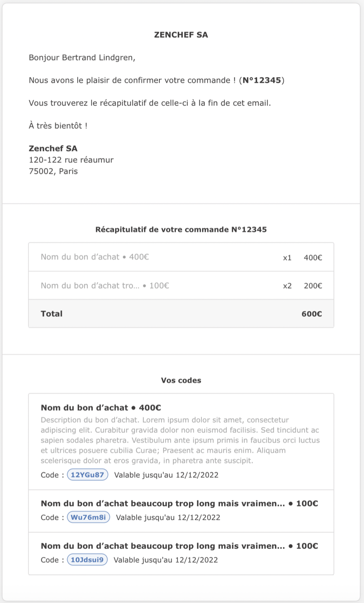Click the Récapitulatif de votre commande heading
This screenshot has height=603, width=364.
(x=181, y=230)
